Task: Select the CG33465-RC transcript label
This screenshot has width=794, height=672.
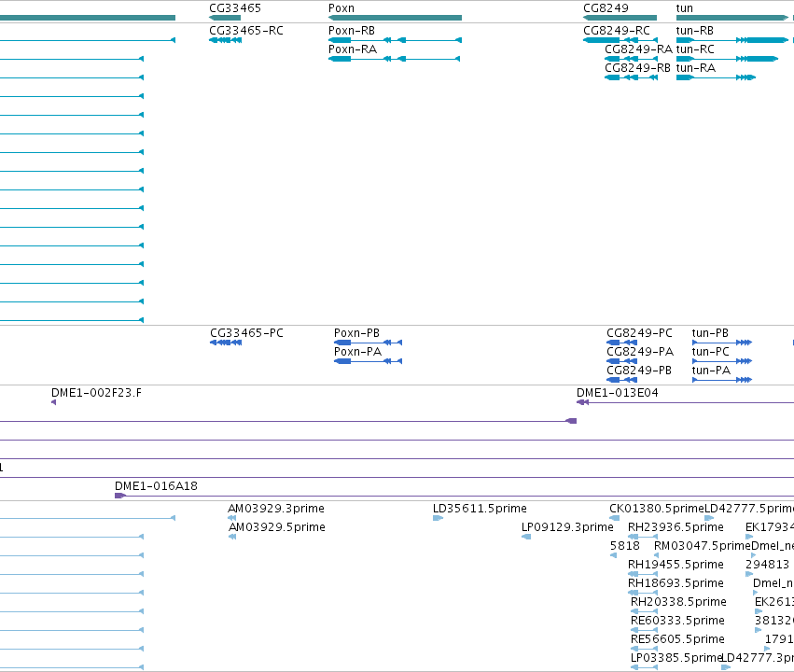Action: [x=246, y=31]
